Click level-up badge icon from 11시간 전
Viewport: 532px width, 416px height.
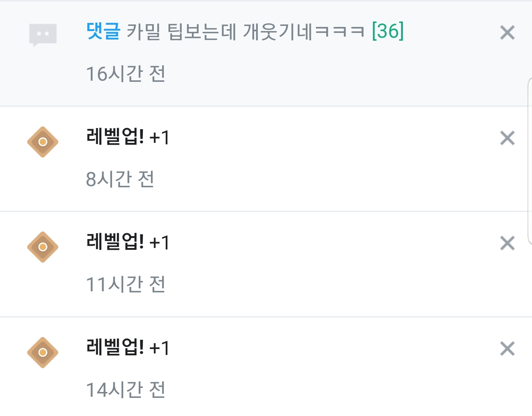point(43,247)
